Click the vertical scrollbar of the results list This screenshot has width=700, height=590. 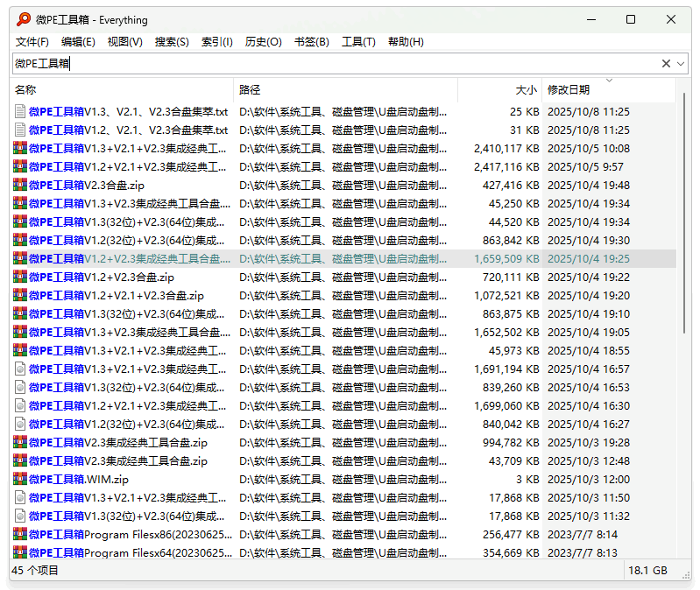point(684,212)
